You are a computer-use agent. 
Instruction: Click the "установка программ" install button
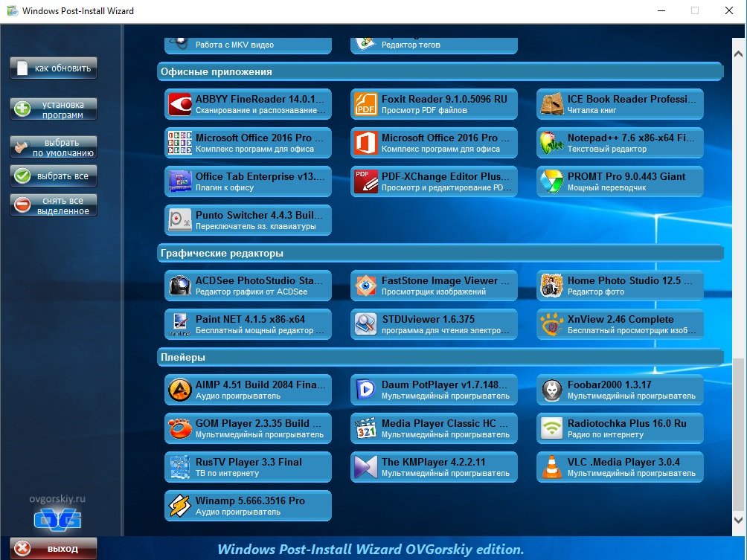pyautogui.click(x=54, y=109)
